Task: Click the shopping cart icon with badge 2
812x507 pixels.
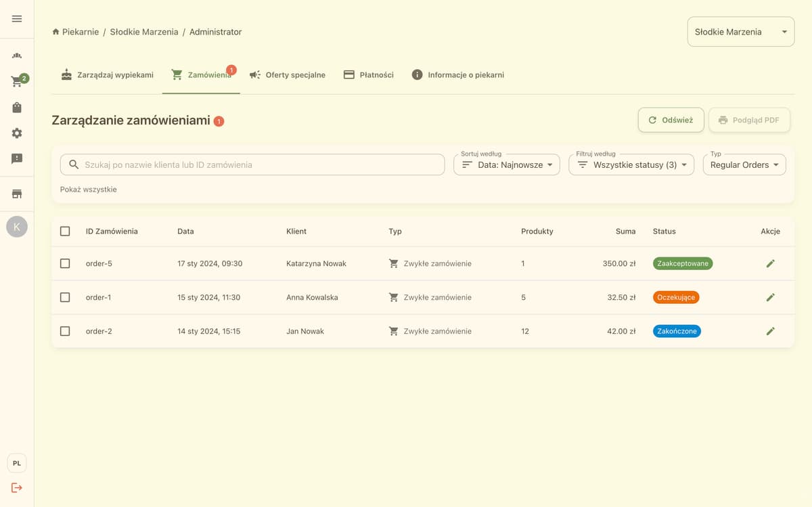Action: tap(17, 81)
